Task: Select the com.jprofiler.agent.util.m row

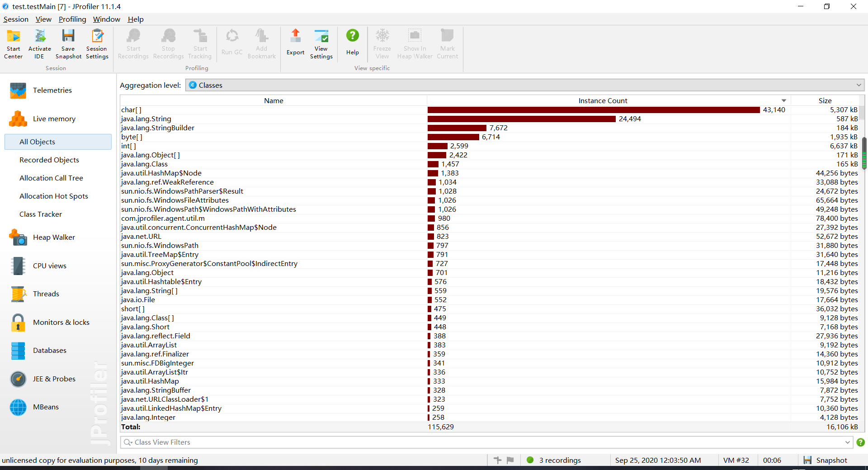Action: click(x=489, y=218)
